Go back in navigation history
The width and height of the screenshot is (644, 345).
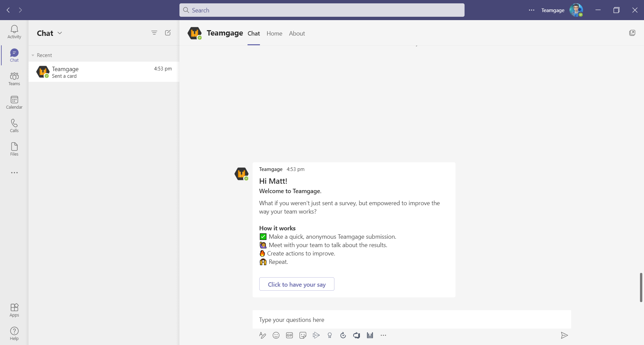(8, 10)
